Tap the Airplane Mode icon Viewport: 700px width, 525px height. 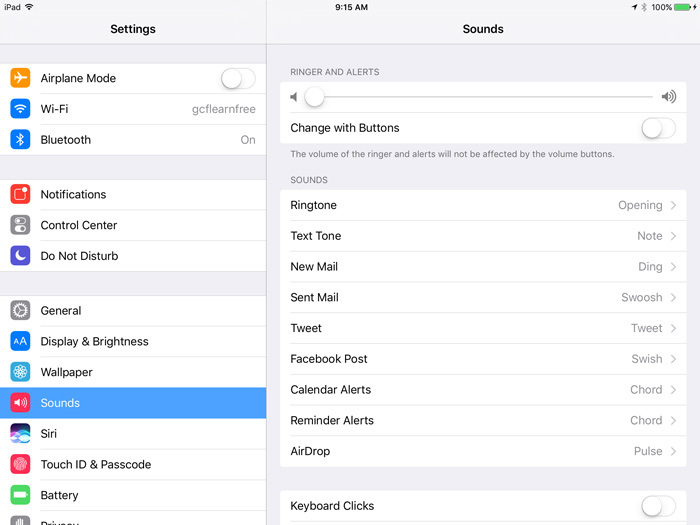coord(20,78)
